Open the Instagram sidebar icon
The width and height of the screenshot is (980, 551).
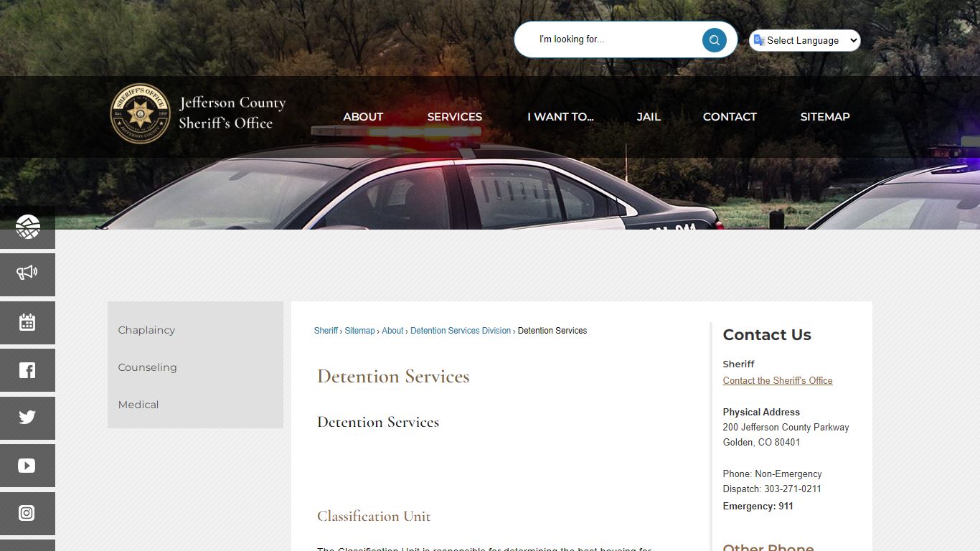point(27,514)
